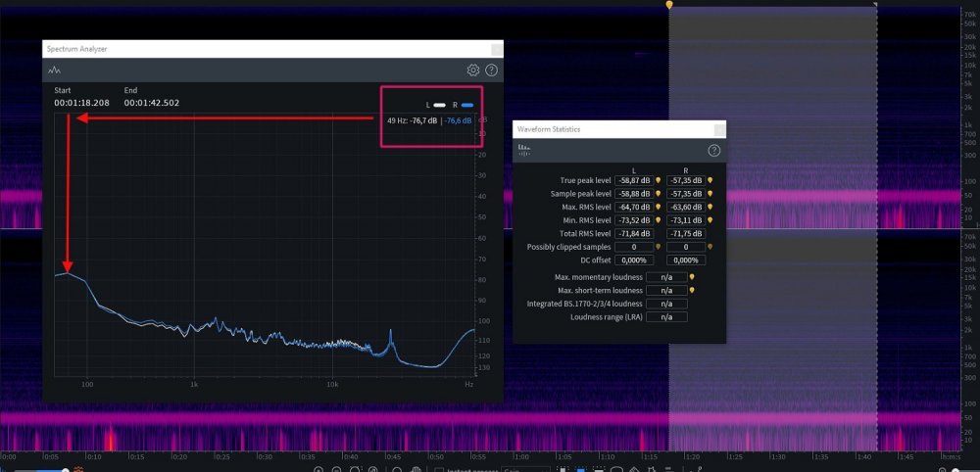Open help in the Waveform Statistics window
This screenshot has width=980, height=472.
(x=714, y=150)
